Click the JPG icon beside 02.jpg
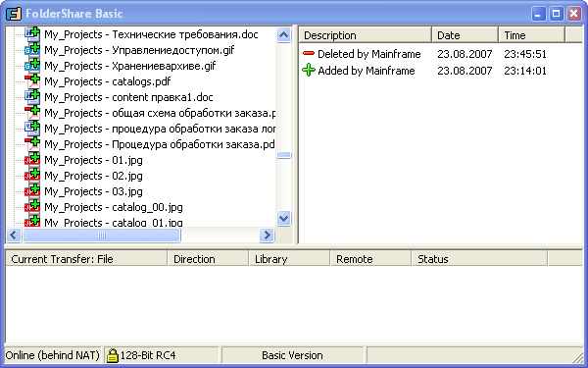 (32, 176)
